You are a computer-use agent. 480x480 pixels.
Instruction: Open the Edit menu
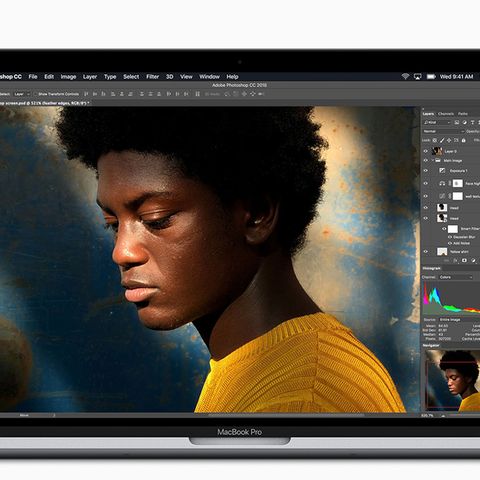(x=49, y=77)
